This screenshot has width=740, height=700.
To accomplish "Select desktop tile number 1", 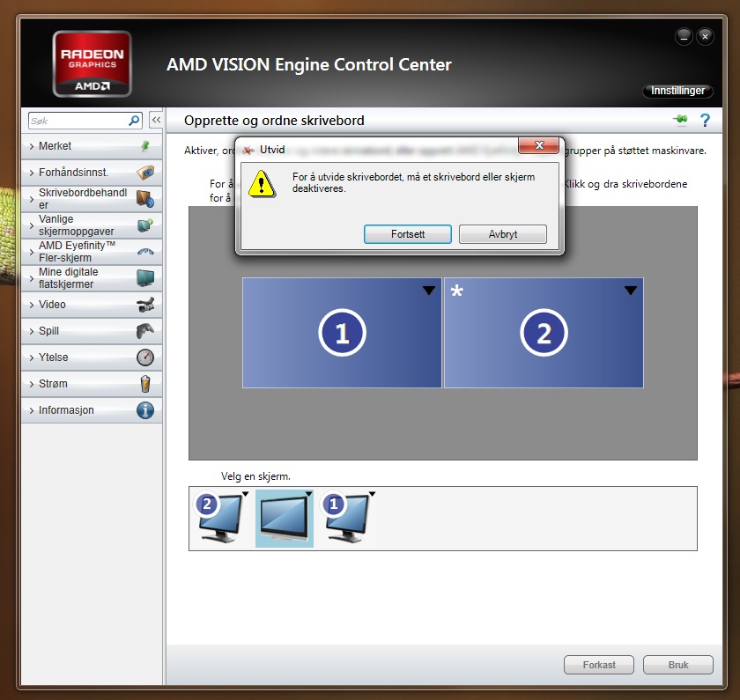I will [x=342, y=333].
